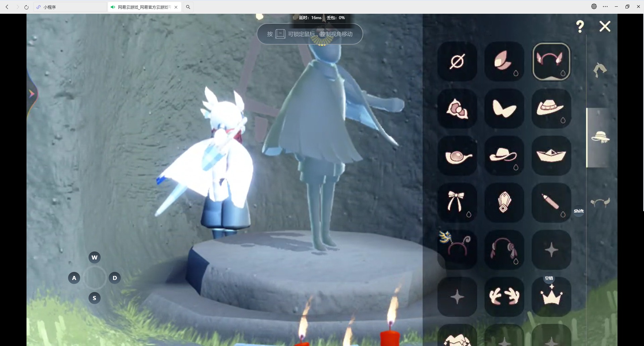Click the globe icon in title bar
The height and width of the screenshot is (346, 644).
pos(594,6)
